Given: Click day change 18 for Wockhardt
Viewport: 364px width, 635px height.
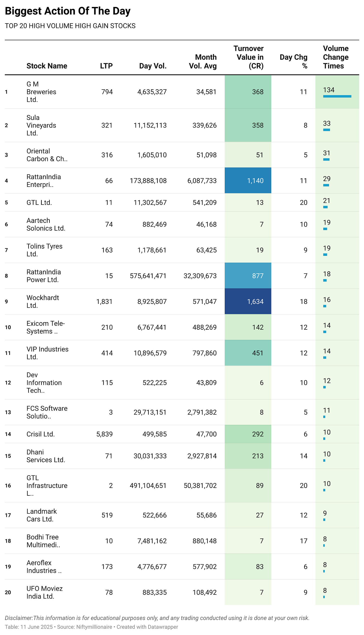Looking at the screenshot, I should pyautogui.click(x=303, y=302).
